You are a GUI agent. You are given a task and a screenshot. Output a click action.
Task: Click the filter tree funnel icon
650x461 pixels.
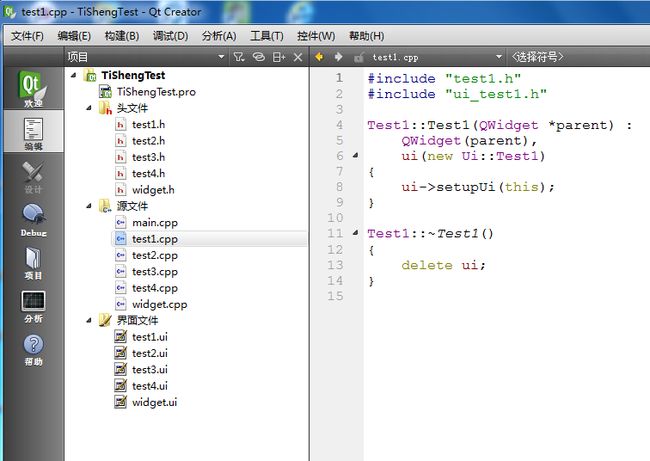[239, 57]
